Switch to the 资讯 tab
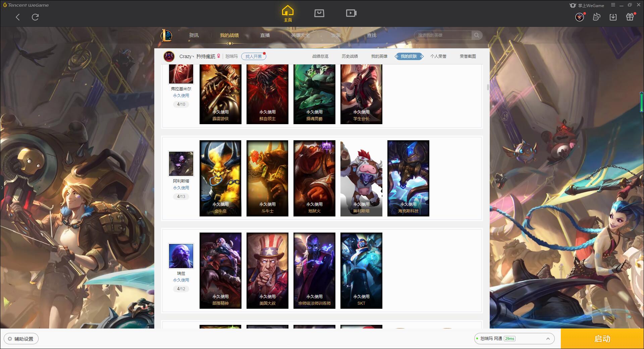This screenshot has height=349, width=644. 194,35
